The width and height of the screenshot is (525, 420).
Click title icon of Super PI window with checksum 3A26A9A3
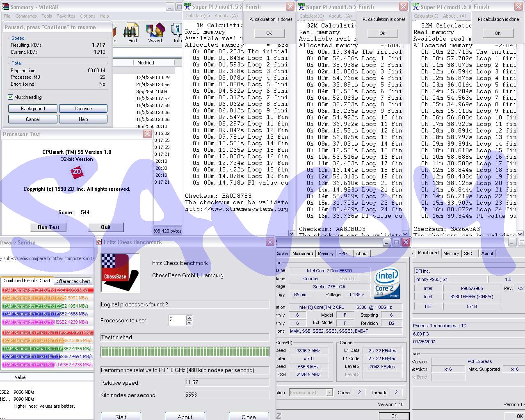click(x=416, y=7)
